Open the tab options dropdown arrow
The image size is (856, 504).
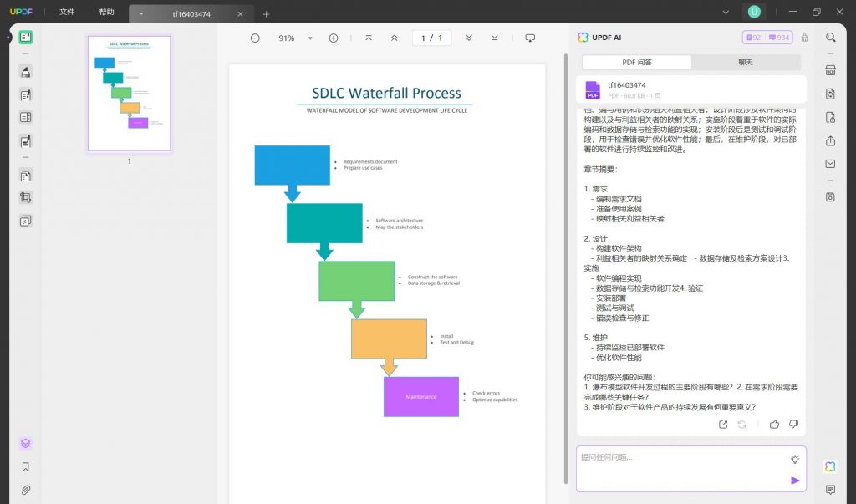pyautogui.click(x=140, y=14)
